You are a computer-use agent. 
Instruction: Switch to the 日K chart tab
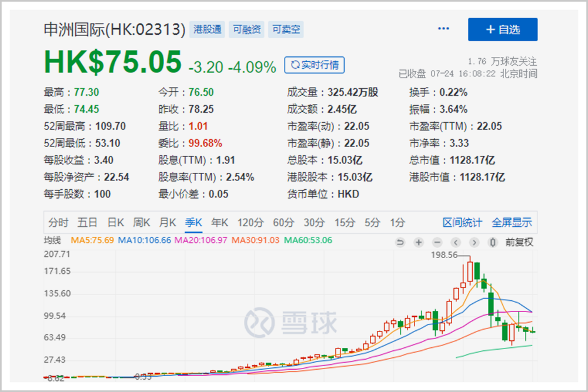115,223
